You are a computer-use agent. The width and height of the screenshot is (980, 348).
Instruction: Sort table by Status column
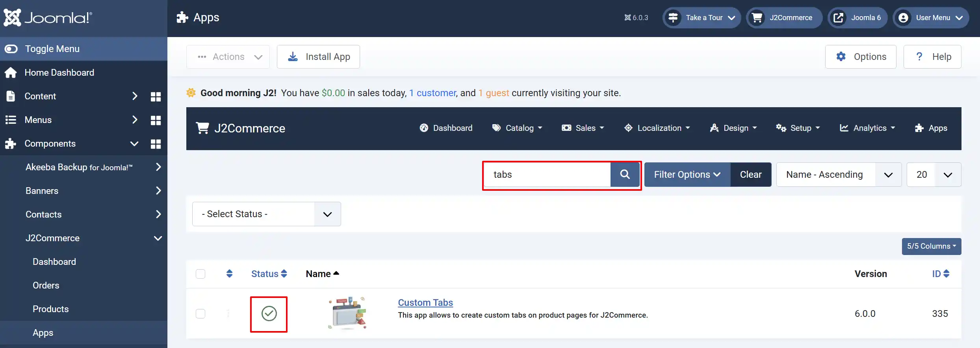click(269, 274)
